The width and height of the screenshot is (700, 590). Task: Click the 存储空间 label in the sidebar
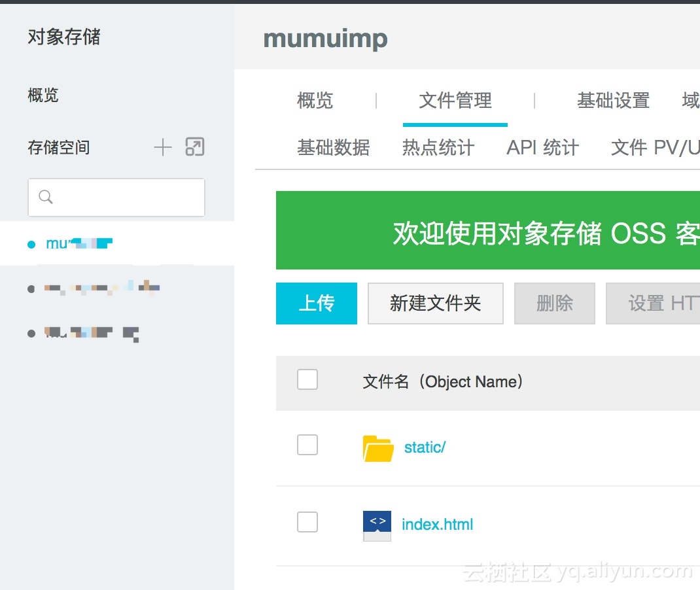click(x=58, y=147)
